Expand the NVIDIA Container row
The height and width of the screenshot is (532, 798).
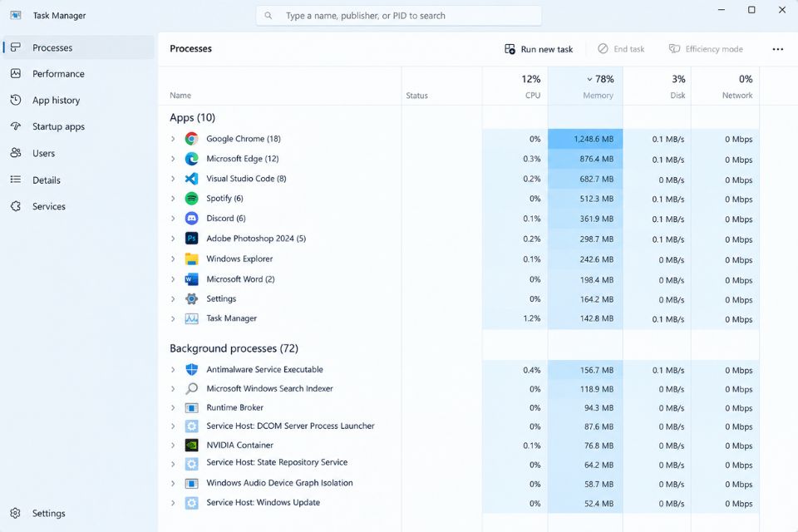coord(173,446)
